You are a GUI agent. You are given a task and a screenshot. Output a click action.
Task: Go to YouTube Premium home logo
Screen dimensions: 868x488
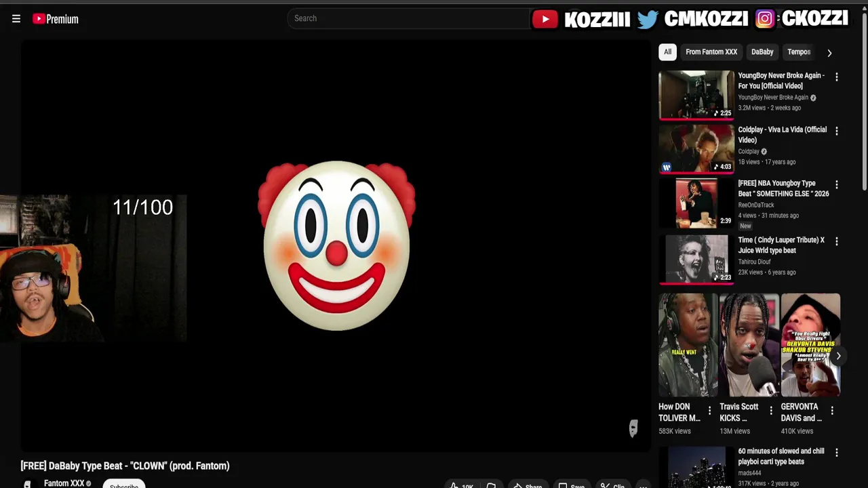[x=56, y=19]
